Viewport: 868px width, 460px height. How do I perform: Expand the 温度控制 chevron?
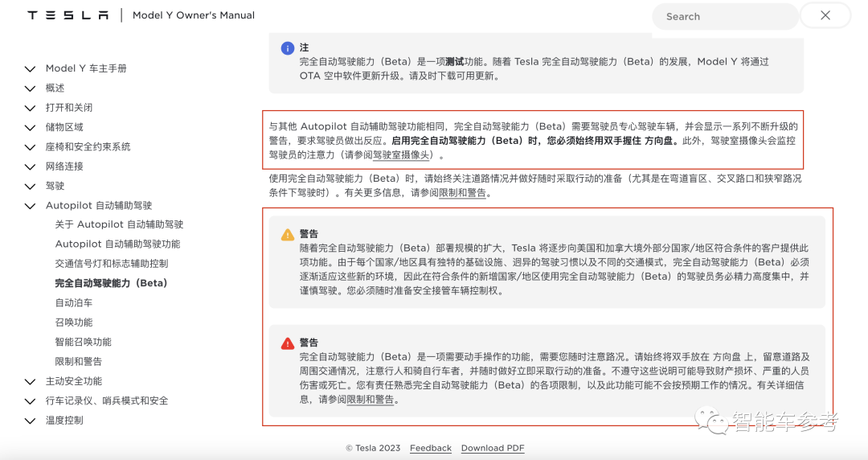click(30, 421)
